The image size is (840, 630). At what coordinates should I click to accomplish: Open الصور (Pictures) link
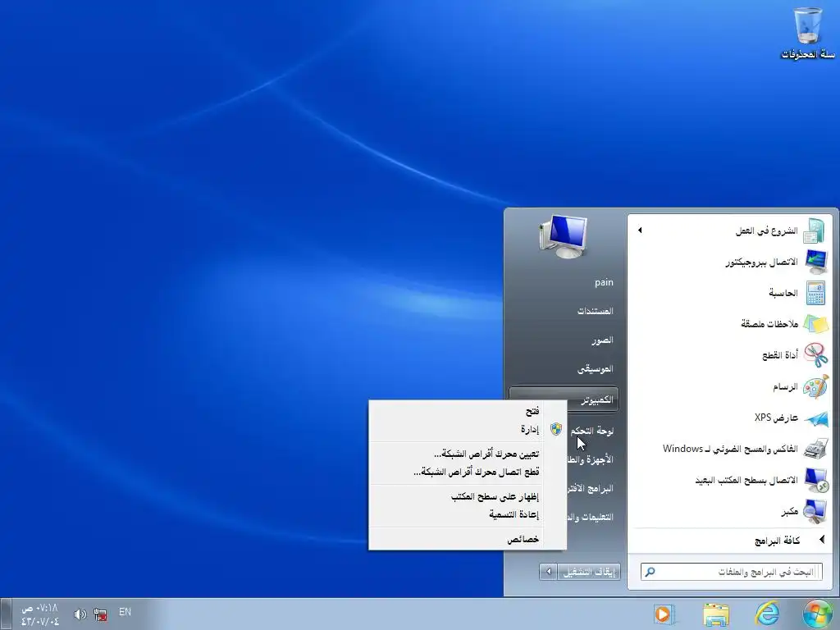pyautogui.click(x=603, y=340)
